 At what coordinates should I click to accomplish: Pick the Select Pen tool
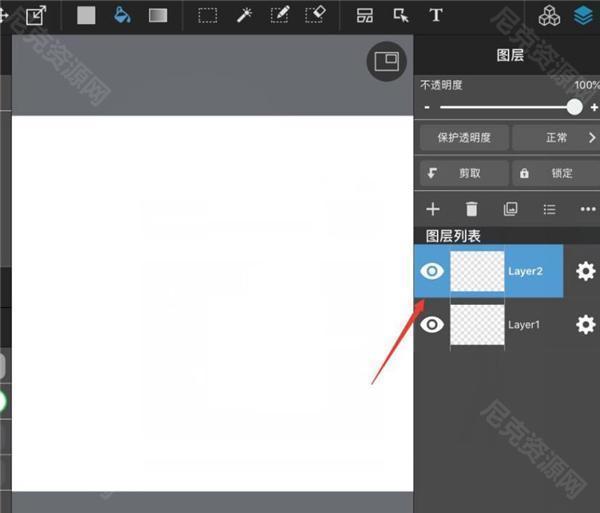(280, 15)
